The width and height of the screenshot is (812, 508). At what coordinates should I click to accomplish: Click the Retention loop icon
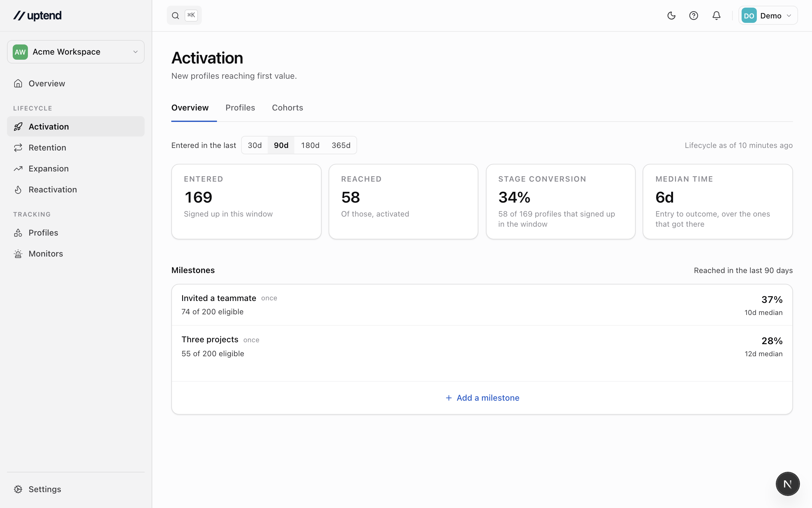(x=18, y=148)
